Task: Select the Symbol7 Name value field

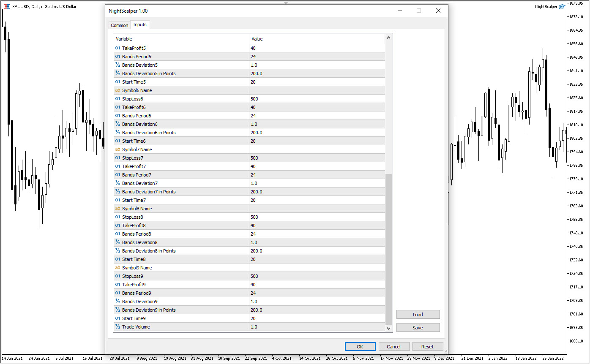Action: pos(317,149)
